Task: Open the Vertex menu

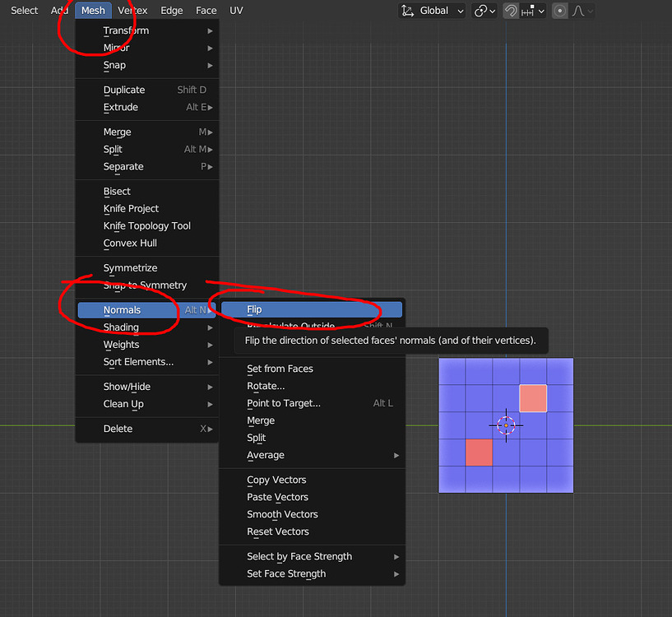Action: pos(133,10)
